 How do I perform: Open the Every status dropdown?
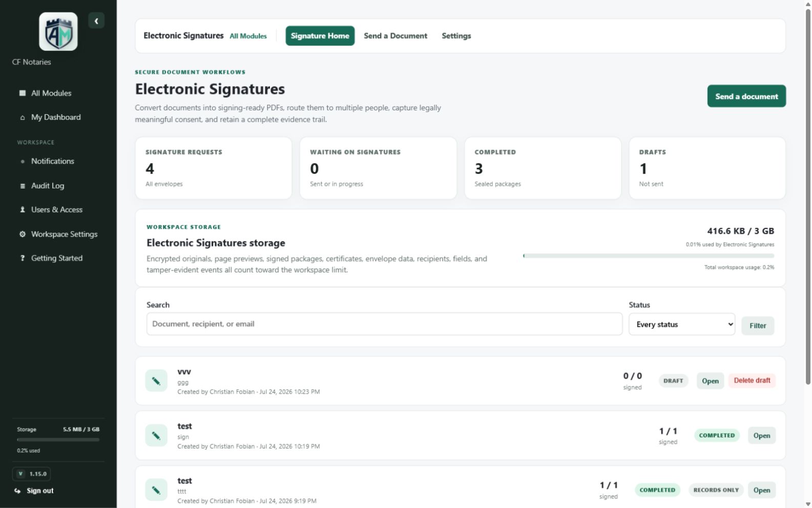pos(682,324)
